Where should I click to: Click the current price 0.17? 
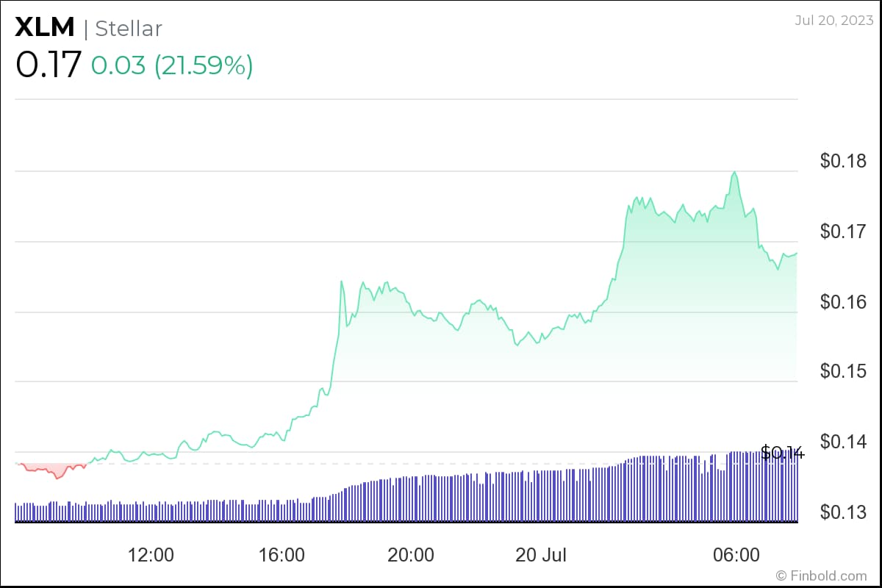coord(49,65)
